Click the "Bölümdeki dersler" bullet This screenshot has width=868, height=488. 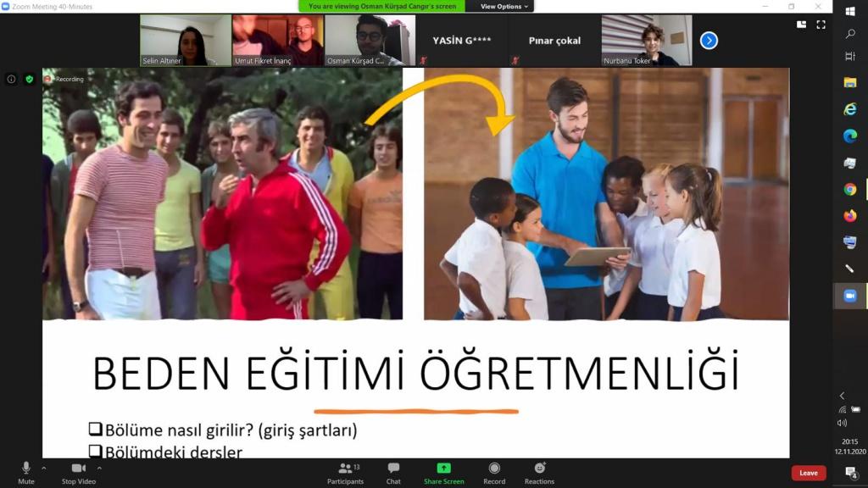pyautogui.click(x=165, y=451)
